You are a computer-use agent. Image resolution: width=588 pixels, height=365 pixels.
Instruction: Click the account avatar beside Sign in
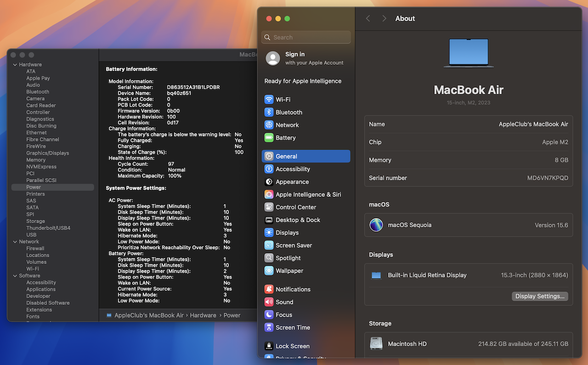(x=273, y=58)
